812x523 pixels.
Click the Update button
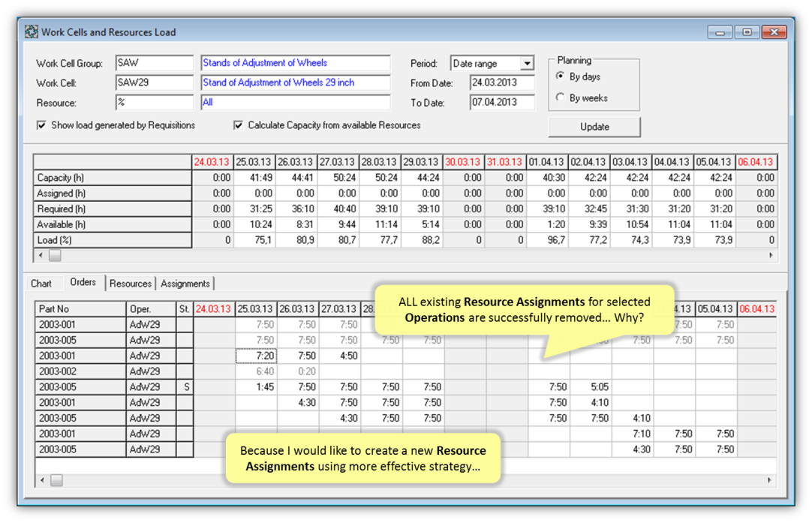pyautogui.click(x=594, y=127)
